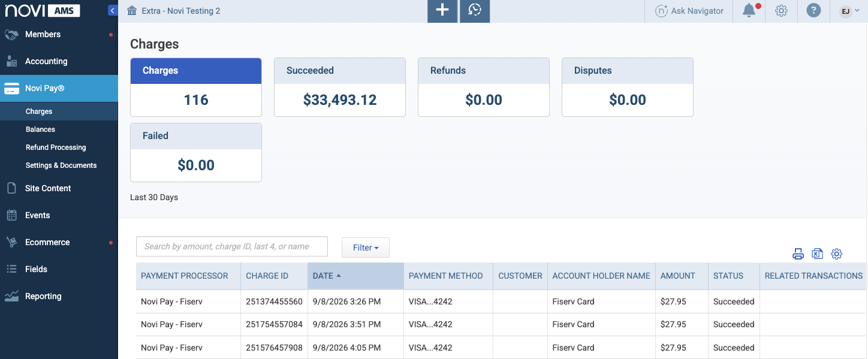
Task: Select the Disputes summary card
Action: click(x=628, y=87)
